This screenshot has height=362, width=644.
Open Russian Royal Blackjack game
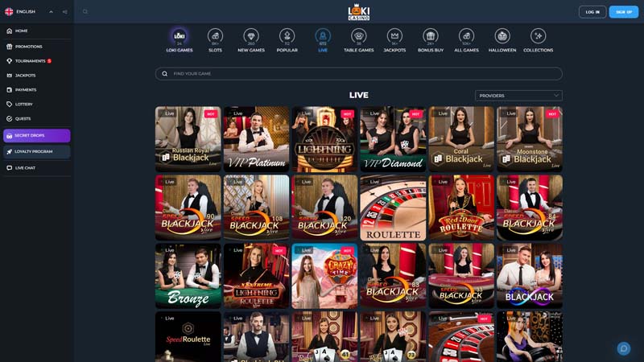(188, 139)
